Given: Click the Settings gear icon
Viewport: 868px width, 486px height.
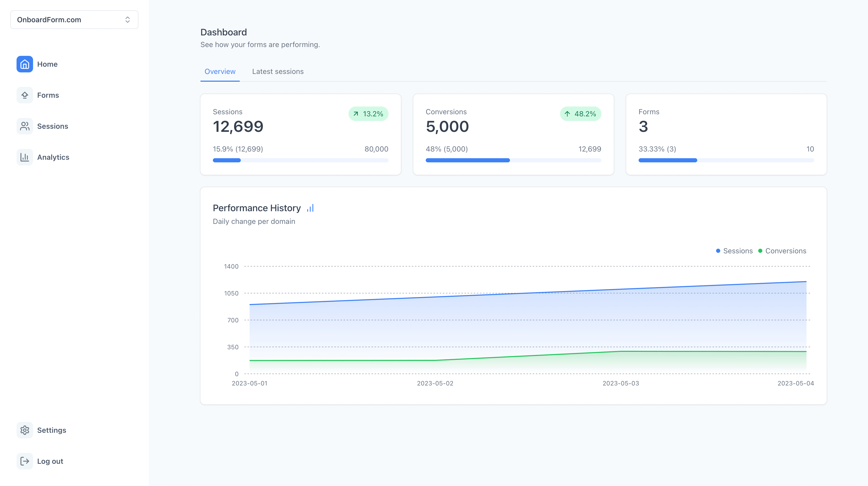Looking at the screenshot, I should coord(25,430).
